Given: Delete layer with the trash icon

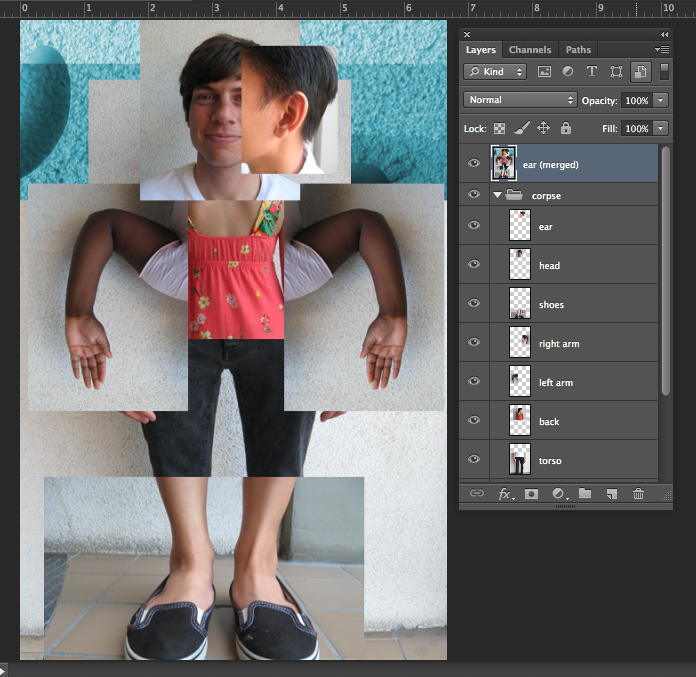Looking at the screenshot, I should pyautogui.click(x=638, y=493).
